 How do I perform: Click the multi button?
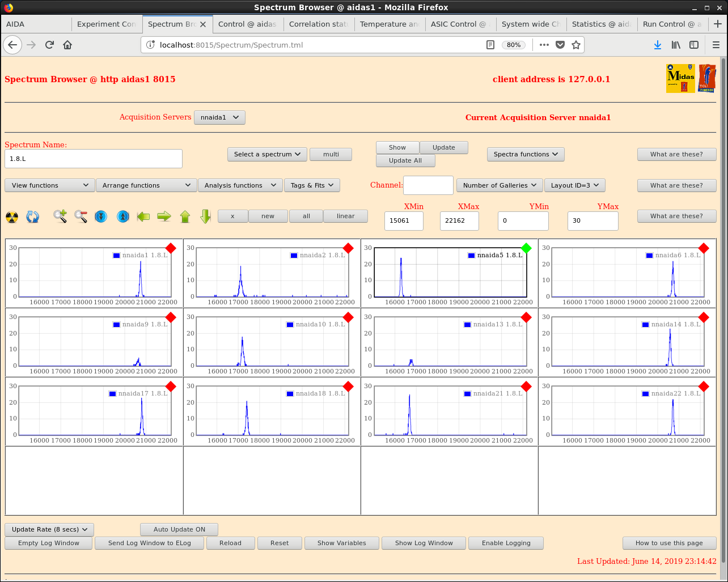click(331, 154)
